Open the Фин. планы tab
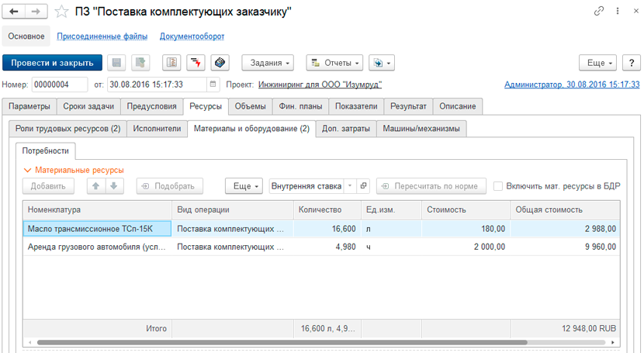This screenshot has height=353, width=644. (x=300, y=106)
